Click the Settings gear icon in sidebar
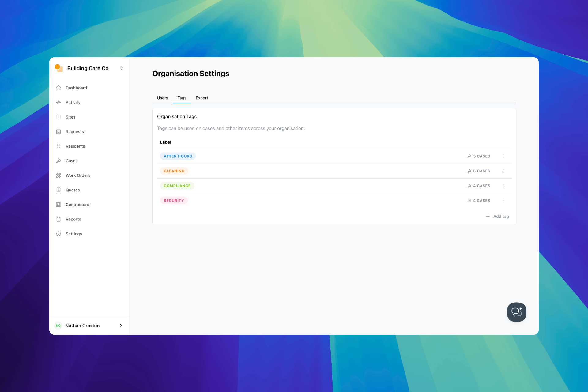The width and height of the screenshot is (588, 392). pos(58,234)
